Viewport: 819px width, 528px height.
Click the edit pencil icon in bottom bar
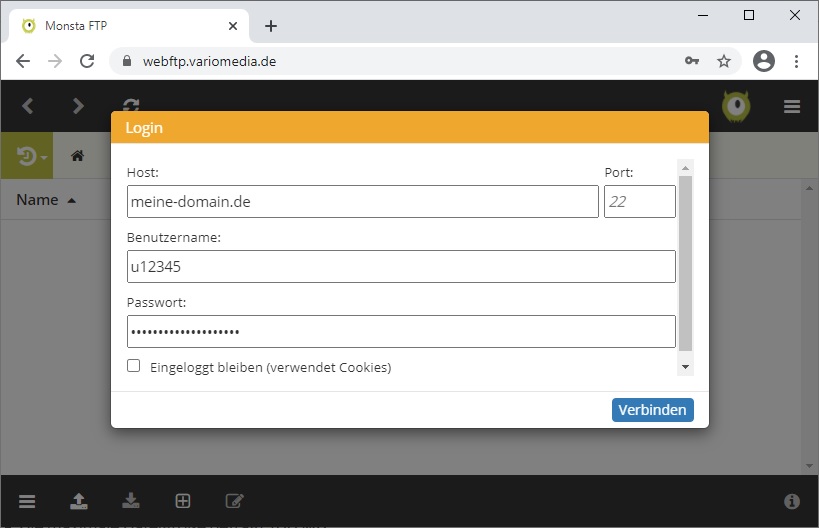pos(234,501)
